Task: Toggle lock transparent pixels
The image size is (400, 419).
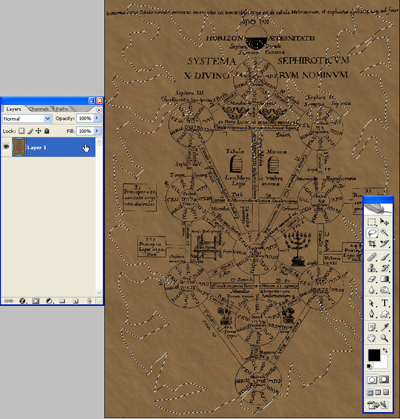Action: click(21, 131)
